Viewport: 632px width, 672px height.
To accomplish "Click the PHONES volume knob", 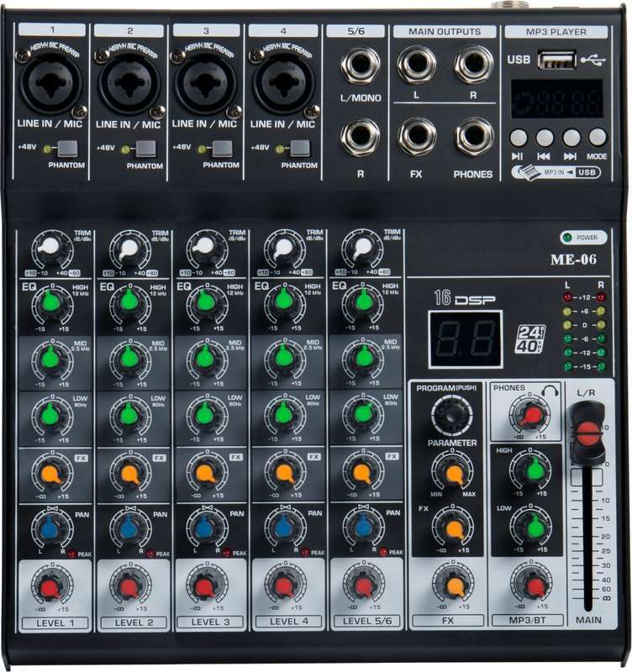I will click(531, 414).
